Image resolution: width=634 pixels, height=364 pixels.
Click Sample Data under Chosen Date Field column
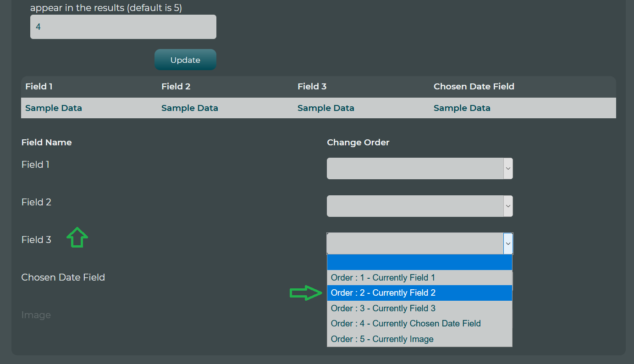(x=462, y=108)
